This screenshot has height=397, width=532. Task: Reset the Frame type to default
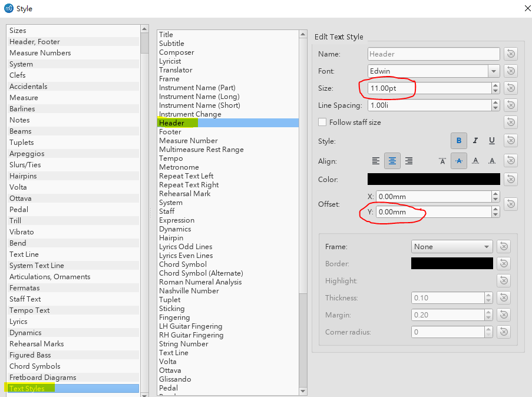504,246
